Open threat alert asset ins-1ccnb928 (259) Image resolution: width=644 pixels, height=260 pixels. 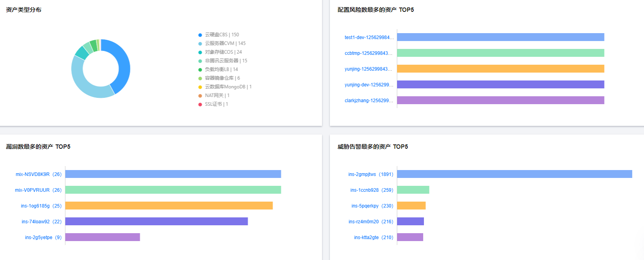click(x=372, y=190)
